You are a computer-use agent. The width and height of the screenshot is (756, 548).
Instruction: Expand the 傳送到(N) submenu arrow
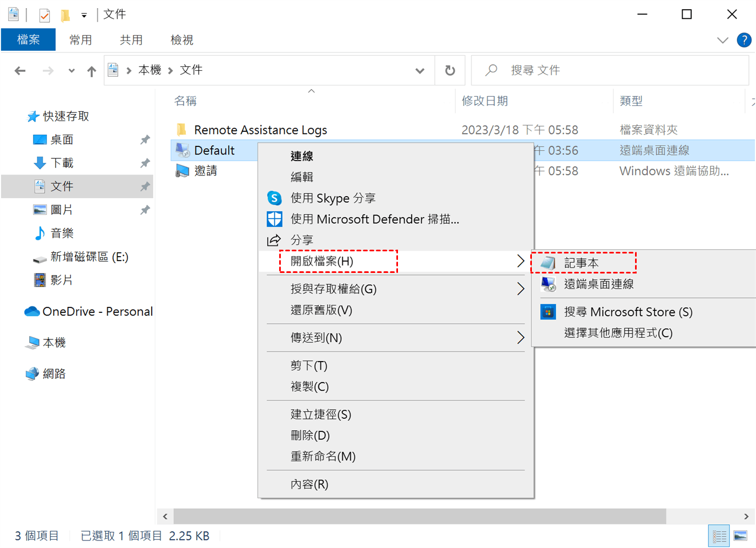(521, 338)
